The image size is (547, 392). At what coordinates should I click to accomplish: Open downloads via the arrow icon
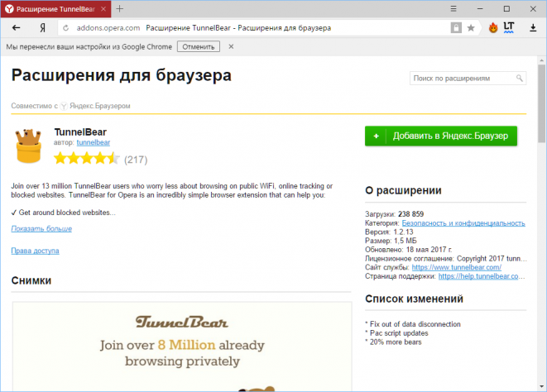[533, 28]
